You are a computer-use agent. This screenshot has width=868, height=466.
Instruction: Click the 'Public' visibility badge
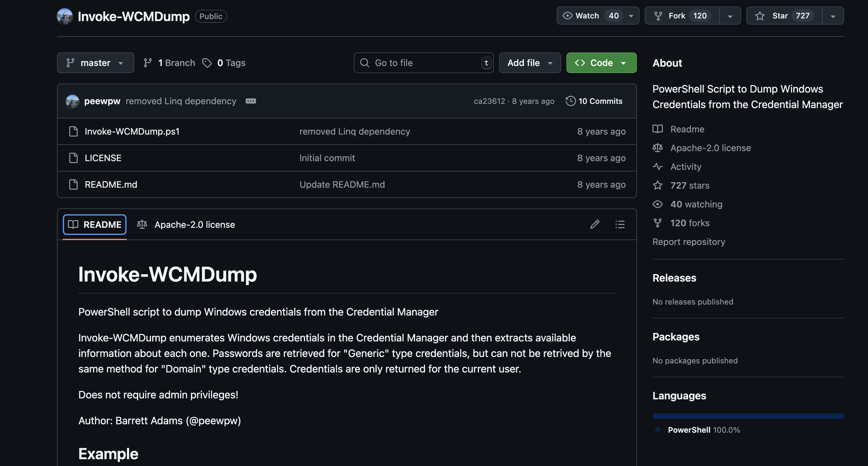(211, 16)
